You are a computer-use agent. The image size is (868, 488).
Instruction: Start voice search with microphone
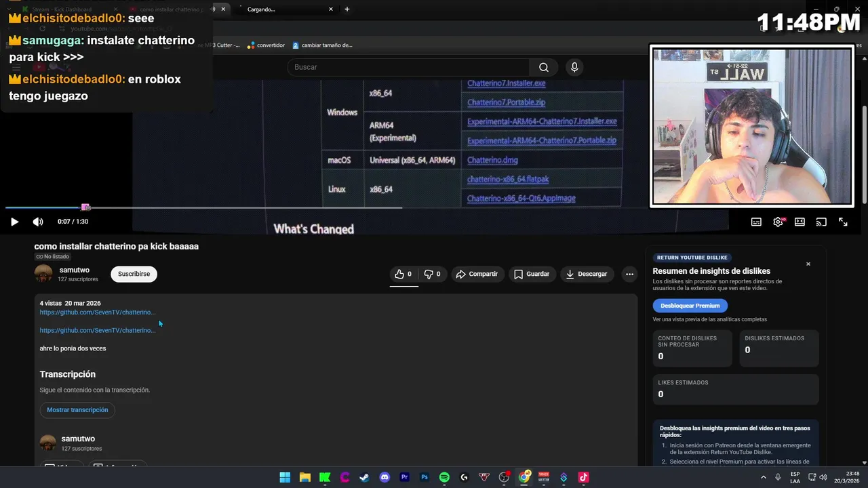[574, 67]
